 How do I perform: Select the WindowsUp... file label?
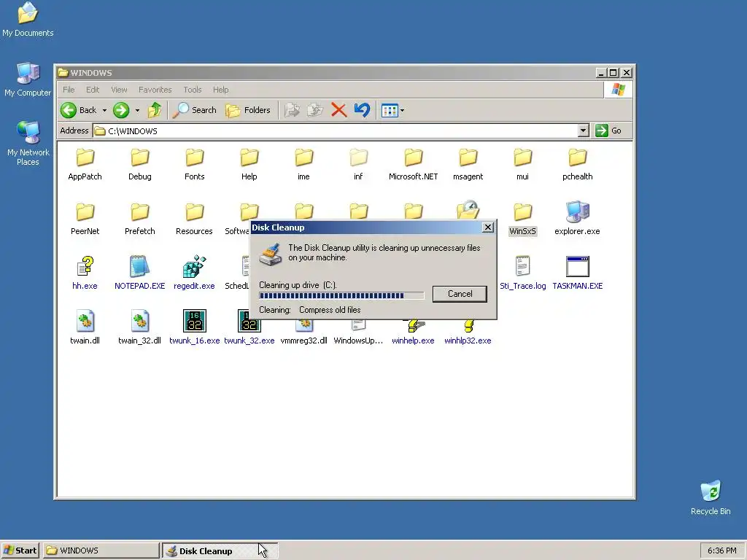coord(358,341)
